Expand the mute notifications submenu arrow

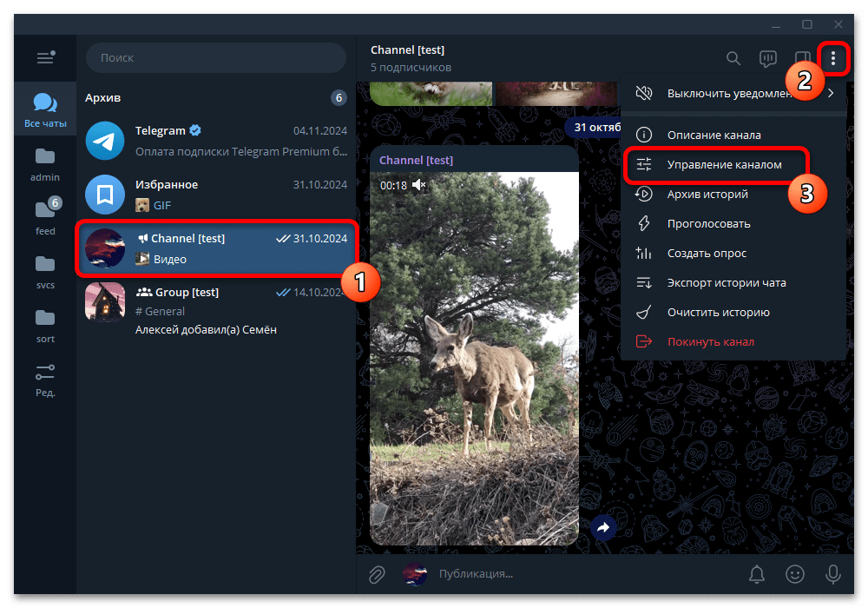point(831,93)
